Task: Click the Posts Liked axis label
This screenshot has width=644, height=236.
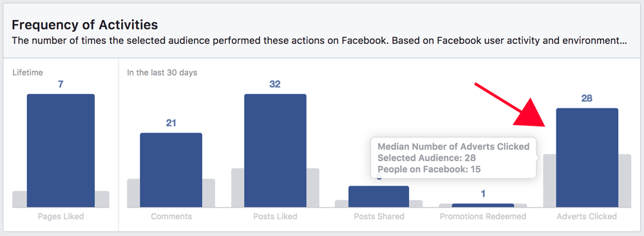Action: (x=275, y=216)
